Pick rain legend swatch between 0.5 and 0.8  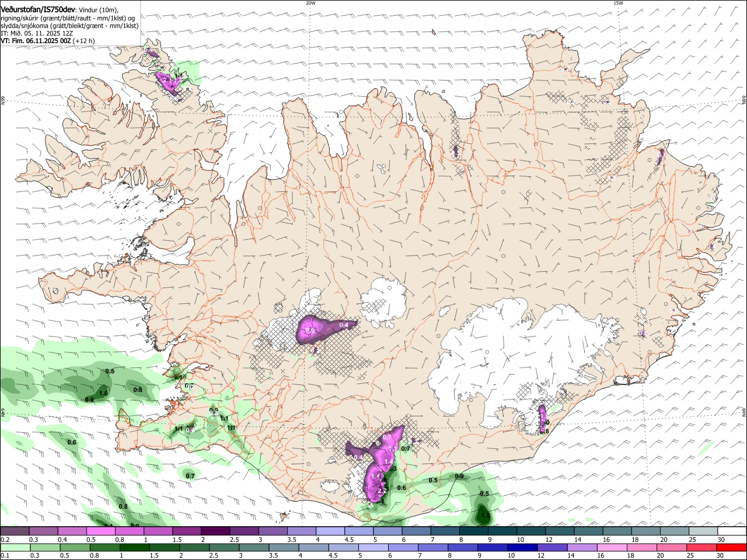[75, 547]
